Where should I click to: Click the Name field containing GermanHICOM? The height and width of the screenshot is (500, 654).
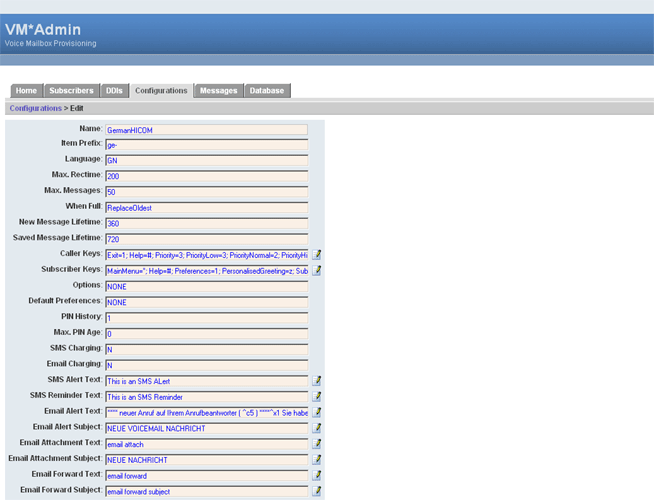[205, 130]
